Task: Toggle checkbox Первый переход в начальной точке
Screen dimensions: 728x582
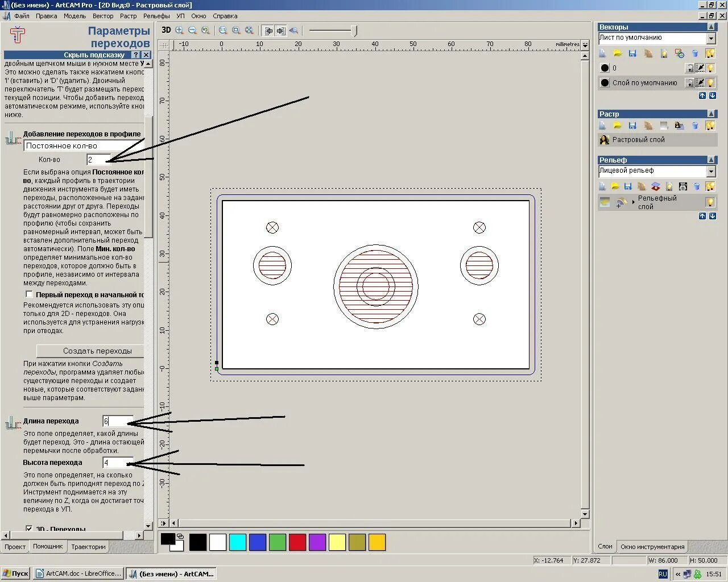Action: click(x=29, y=294)
